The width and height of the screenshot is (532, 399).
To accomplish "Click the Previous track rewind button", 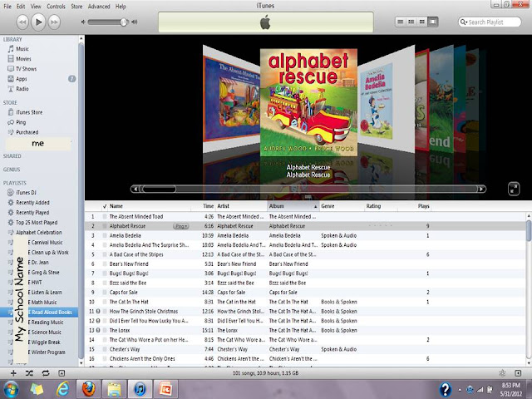I will click(22, 22).
